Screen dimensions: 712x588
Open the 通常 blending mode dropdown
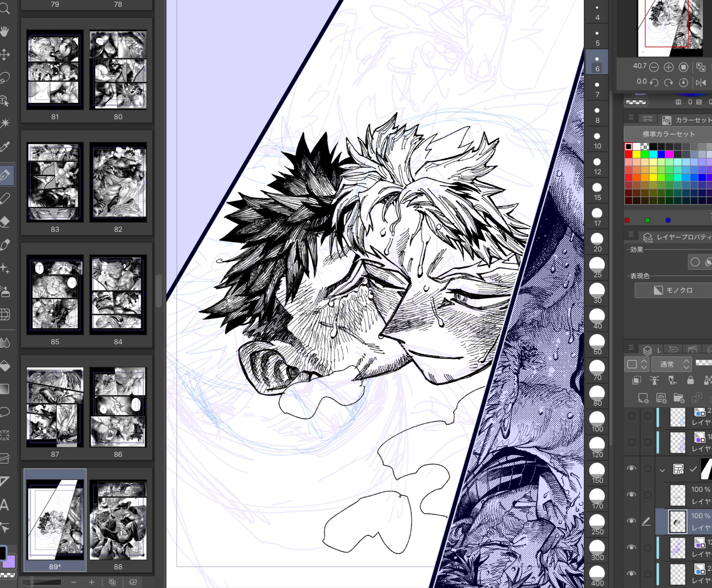[671, 364]
